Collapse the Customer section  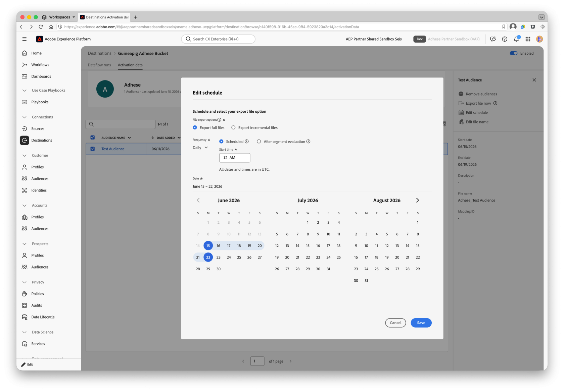[24, 155]
